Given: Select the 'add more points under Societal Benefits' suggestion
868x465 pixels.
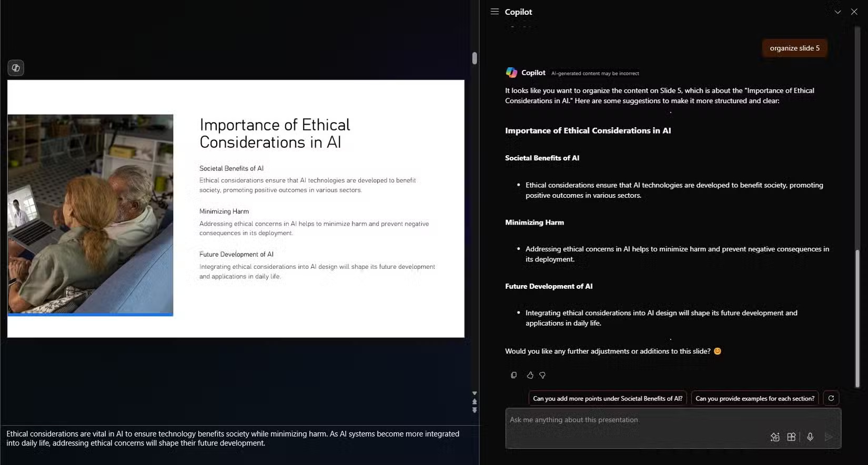Looking at the screenshot, I should (x=608, y=398).
